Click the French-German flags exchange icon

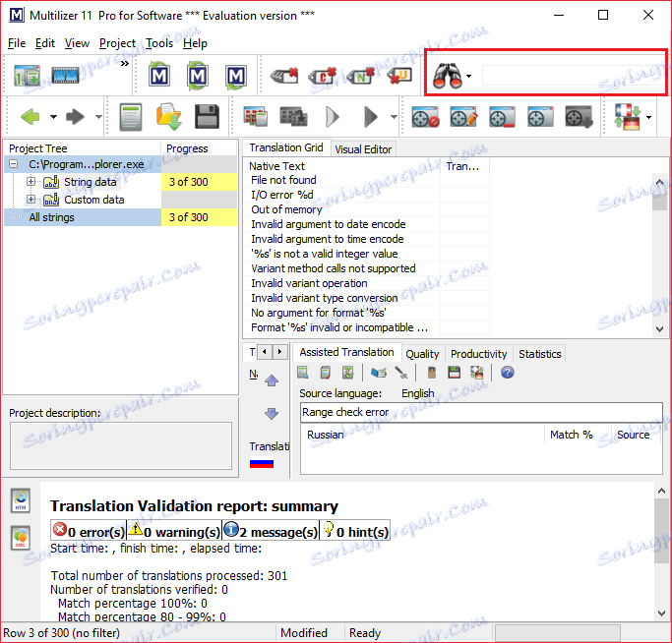point(628,117)
